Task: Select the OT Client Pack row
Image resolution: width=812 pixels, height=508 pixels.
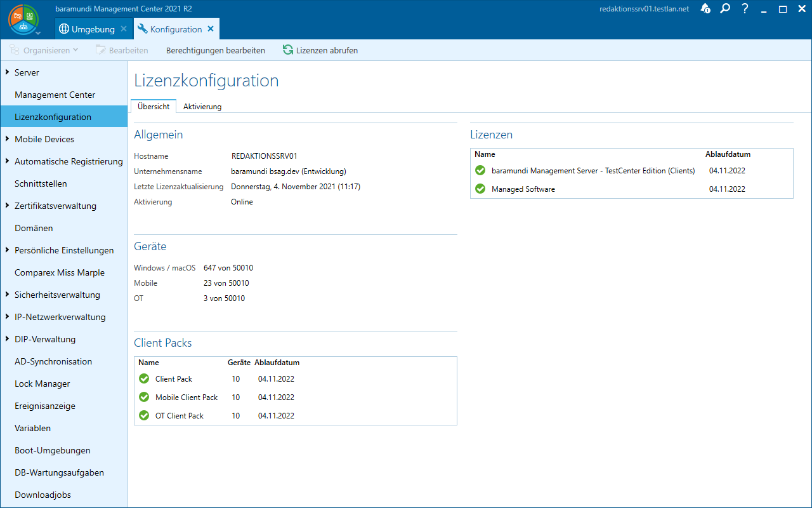Action: pyautogui.click(x=180, y=415)
